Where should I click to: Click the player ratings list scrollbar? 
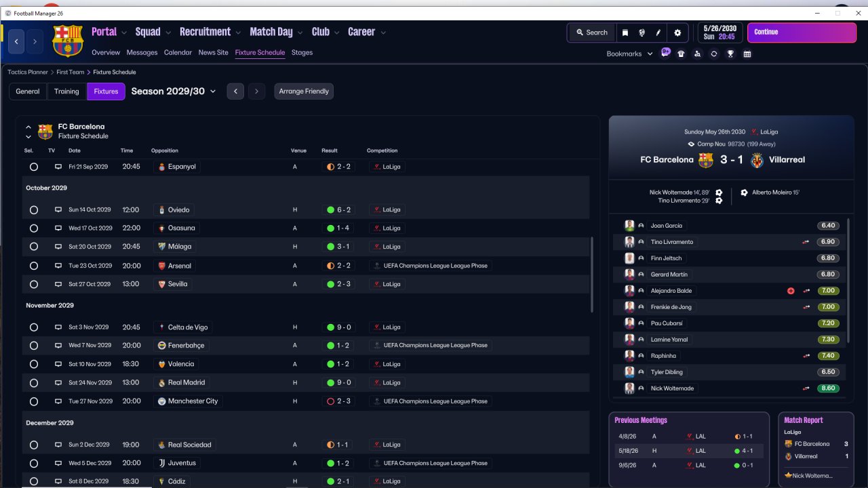click(x=849, y=281)
